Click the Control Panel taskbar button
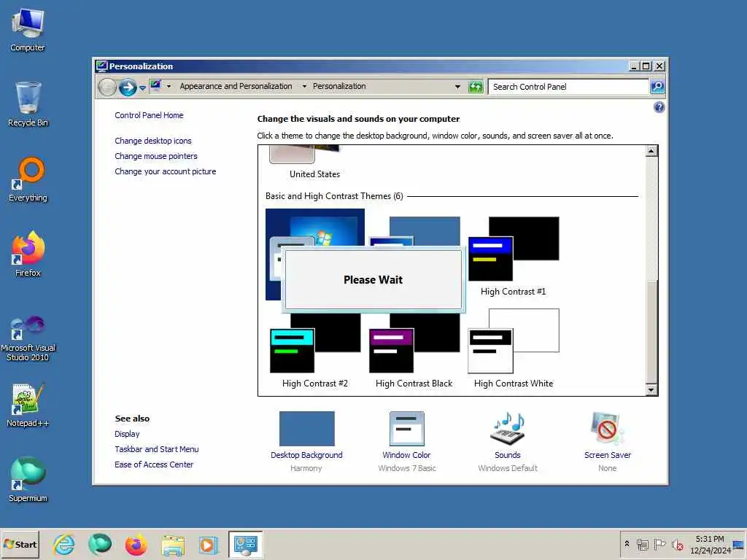This screenshot has width=747, height=560. (245, 545)
